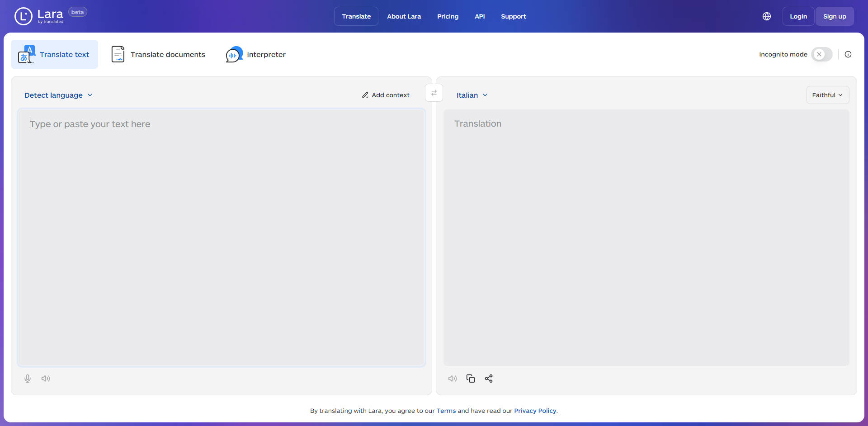Screen dimensions: 868x426
Task: Open the Detect language dropdown
Action: pyautogui.click(x=58, y=95)
